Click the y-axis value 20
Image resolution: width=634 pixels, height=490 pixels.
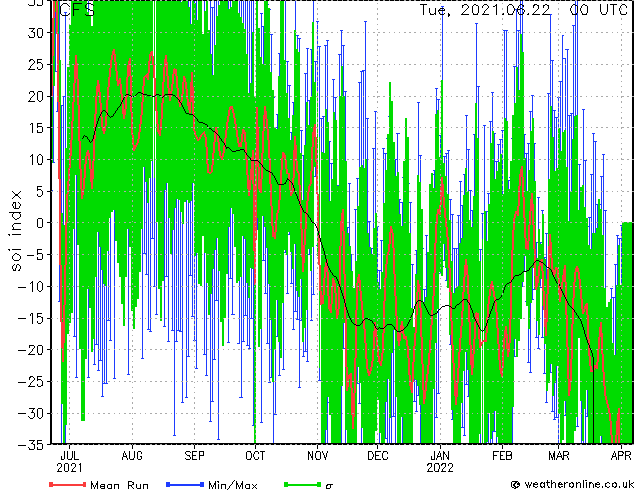(x=36, y=96)
